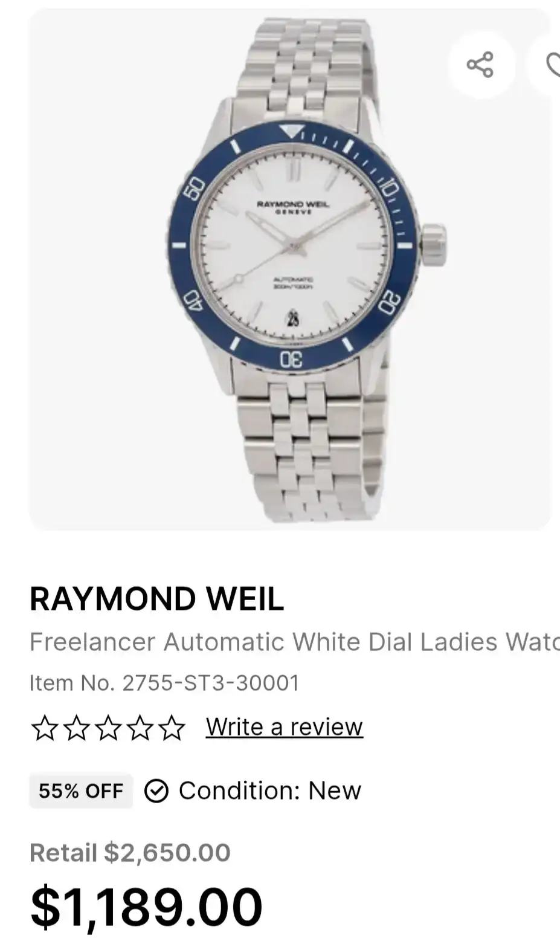Tap the wishlist heart icon
Screen dimensions: 560x944
coord(550,65)
